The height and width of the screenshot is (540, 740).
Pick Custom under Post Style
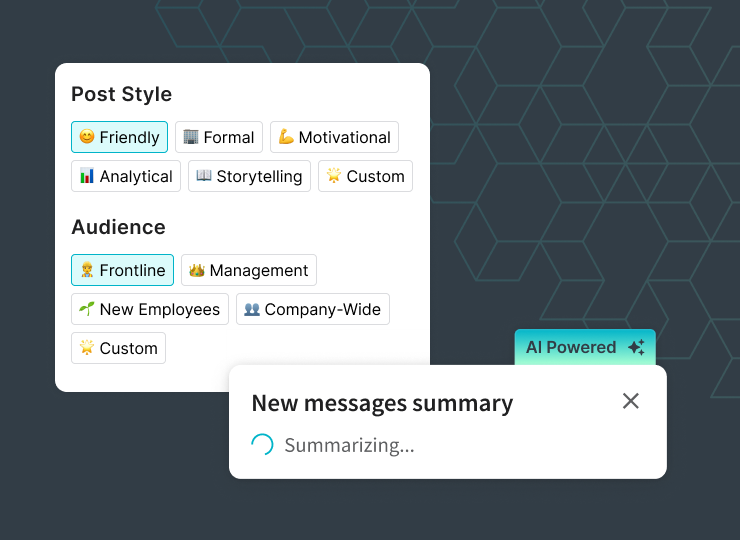click(x=365, y=176)
